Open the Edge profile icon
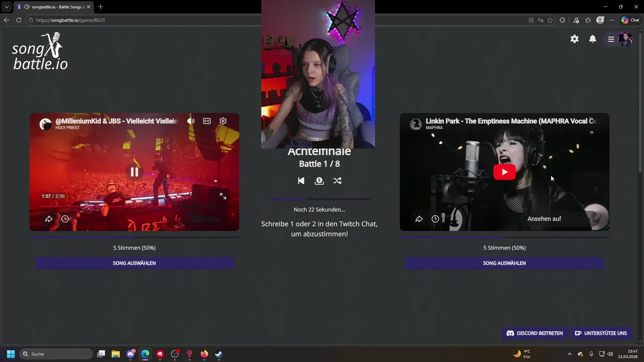 pyautogui.click(x=600, y=20)
